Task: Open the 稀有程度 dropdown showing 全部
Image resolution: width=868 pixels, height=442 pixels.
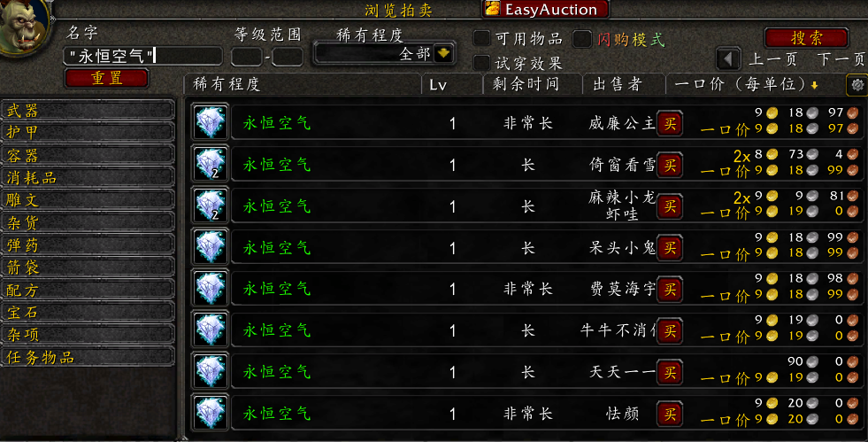Action: 443,54
